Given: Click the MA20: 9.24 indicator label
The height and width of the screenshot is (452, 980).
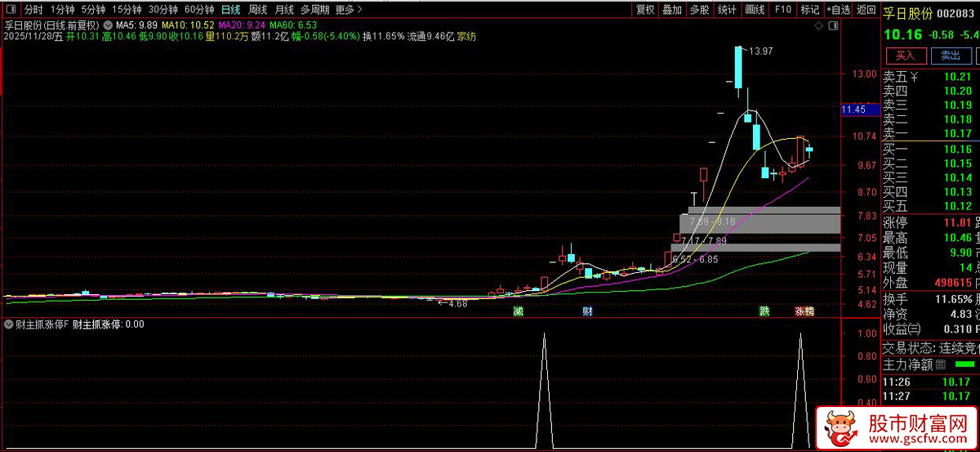Looking at the screenshot, I should coord(242,25).
